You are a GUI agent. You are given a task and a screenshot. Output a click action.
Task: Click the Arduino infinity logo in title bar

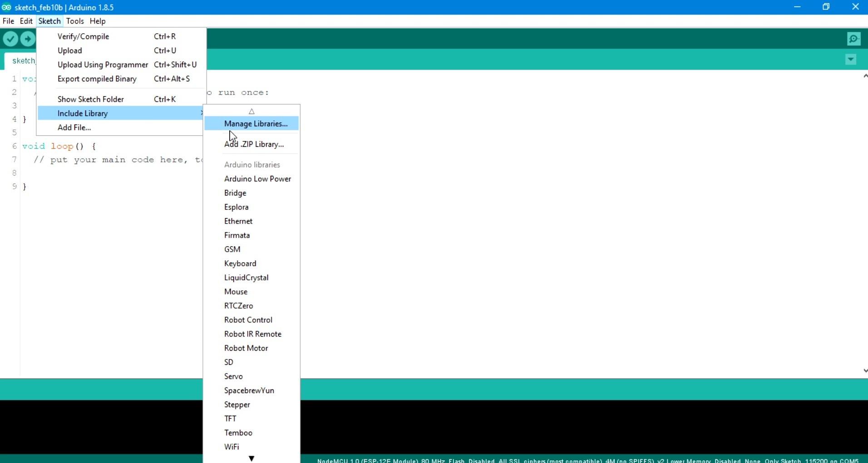6,7
